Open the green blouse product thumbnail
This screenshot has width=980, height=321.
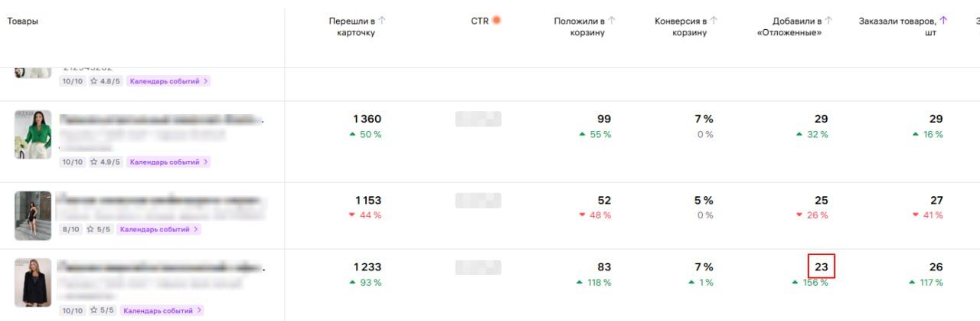point(33,134)
